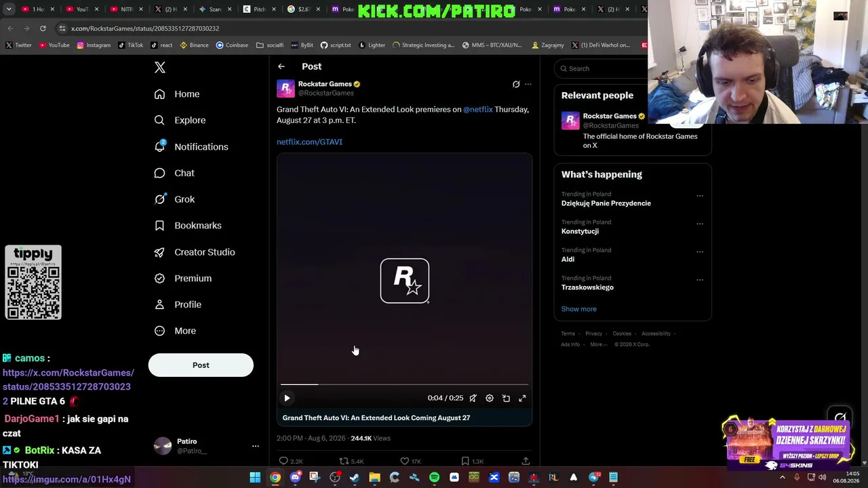Open Bookmarks in the sidebar

(x=188, y=226)
